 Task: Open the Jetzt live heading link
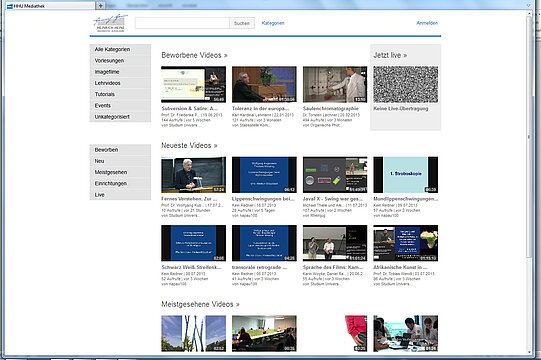pos(390,55)
